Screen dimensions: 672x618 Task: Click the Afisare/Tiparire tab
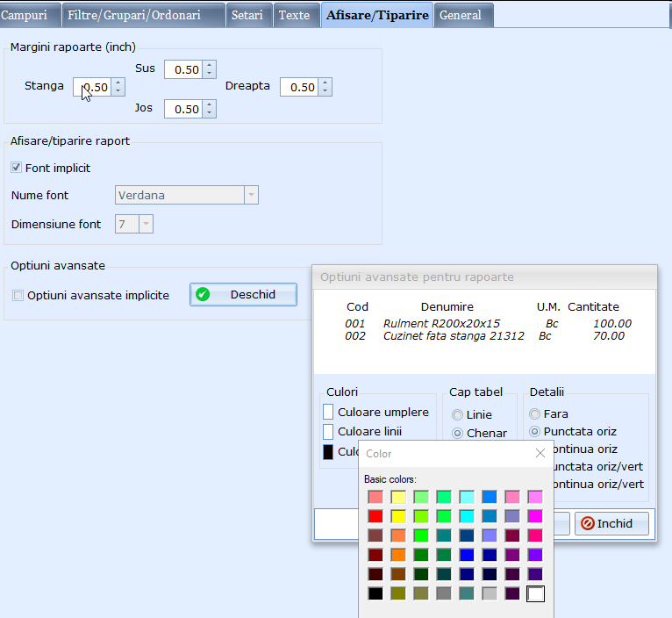click(377, 15)
